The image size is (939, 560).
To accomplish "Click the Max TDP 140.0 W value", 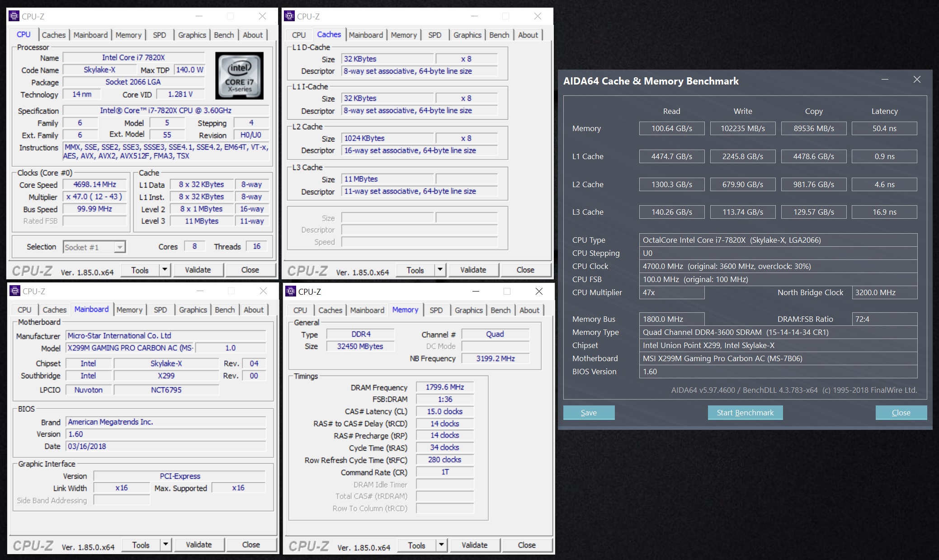I will 189,70.
